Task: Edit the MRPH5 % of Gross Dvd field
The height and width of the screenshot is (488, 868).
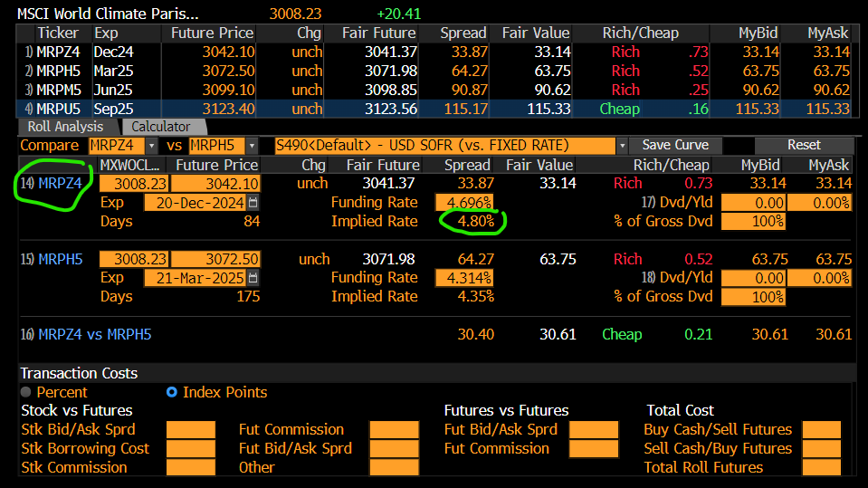Action: click(x=753, y=297)
